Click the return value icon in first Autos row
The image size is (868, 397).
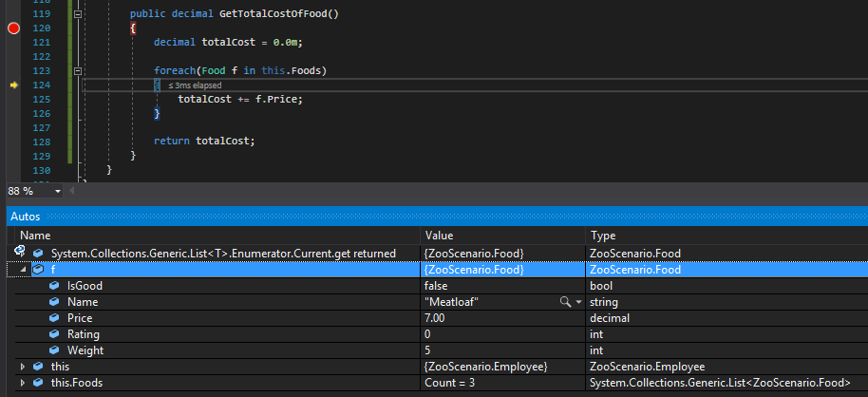click(x=19, y=253)
